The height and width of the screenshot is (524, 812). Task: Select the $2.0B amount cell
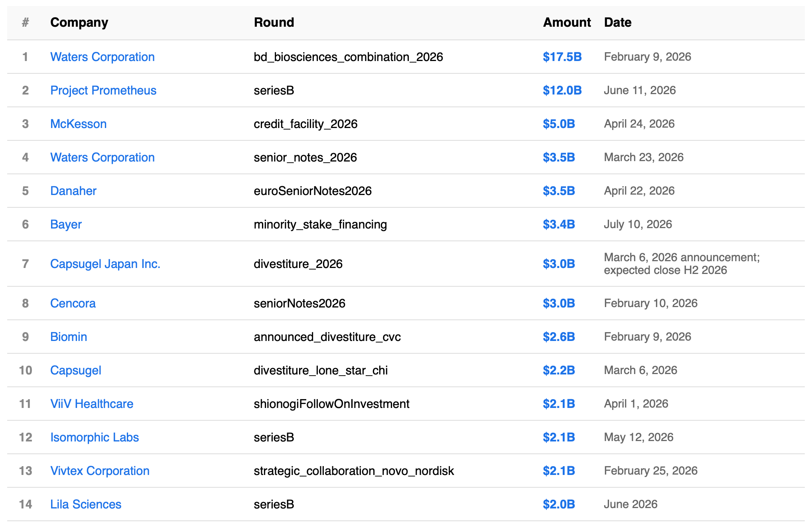(x=559, y=504)
